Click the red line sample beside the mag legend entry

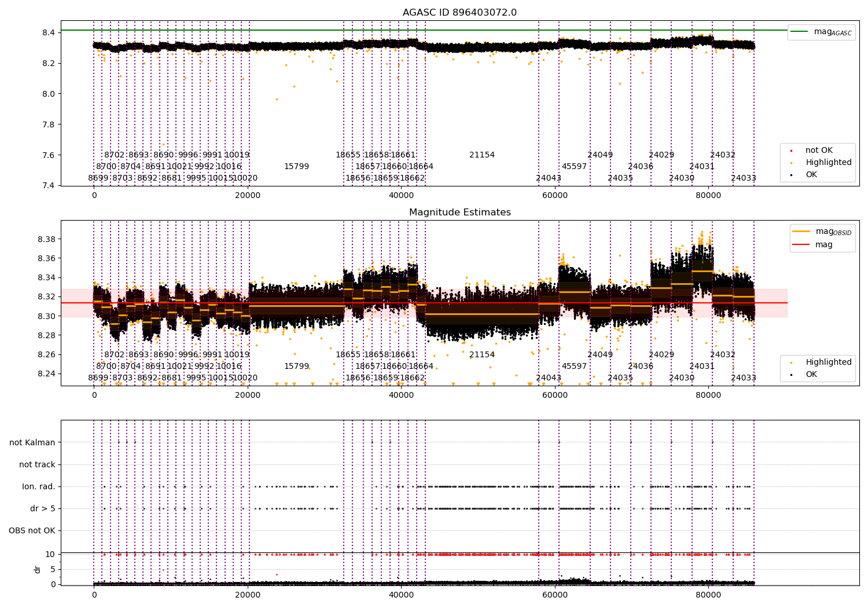pyautogui.click(x=801, y=244)
